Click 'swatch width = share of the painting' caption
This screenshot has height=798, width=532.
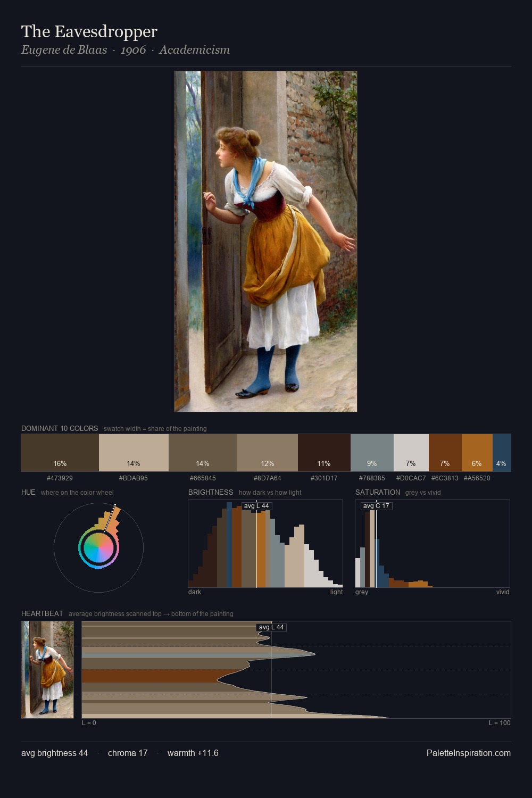click(x=155, y=429)
